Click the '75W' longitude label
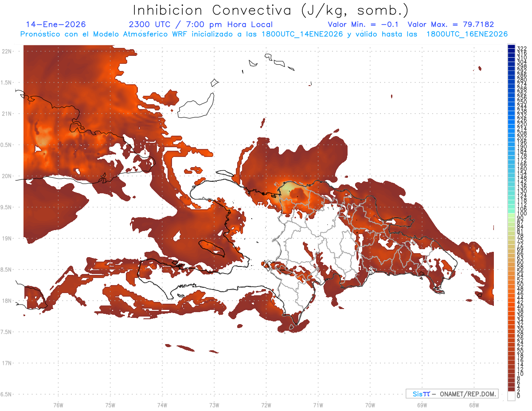 [110, 405]
